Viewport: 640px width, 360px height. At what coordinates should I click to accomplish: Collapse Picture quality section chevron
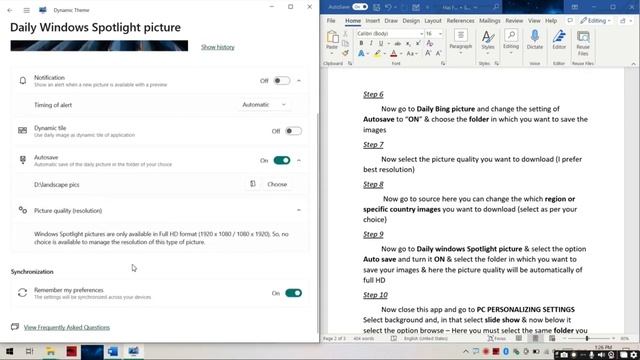(299, 210)
